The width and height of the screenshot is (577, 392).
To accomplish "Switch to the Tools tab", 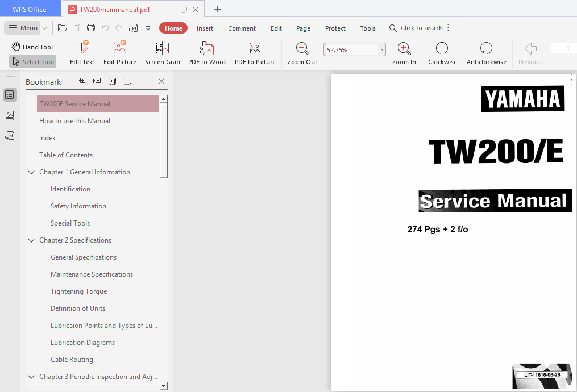I will coord(368,28).
